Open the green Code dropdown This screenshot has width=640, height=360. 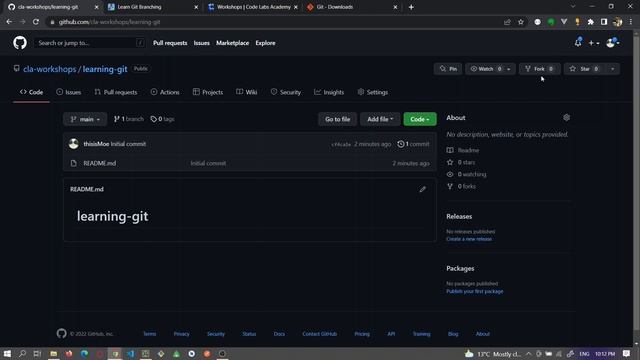point(420,119)
